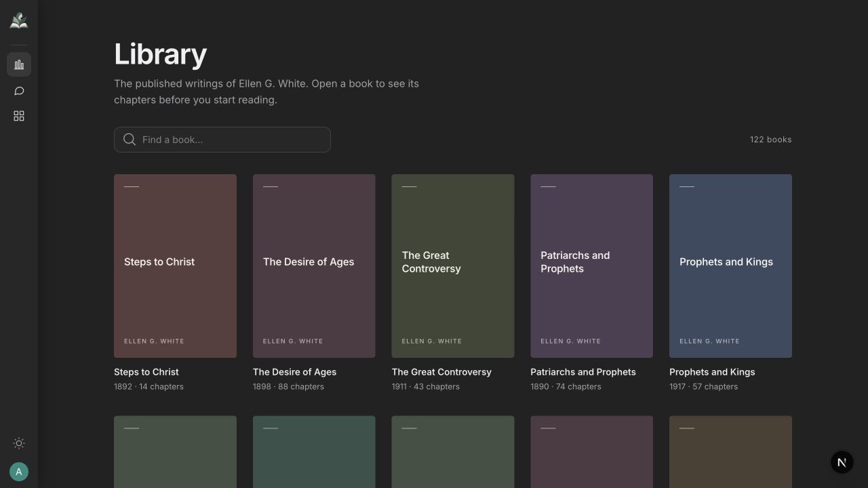Click Prophets and Kings title below its cover
Screen dimensions: 868x488
[712, 372]
